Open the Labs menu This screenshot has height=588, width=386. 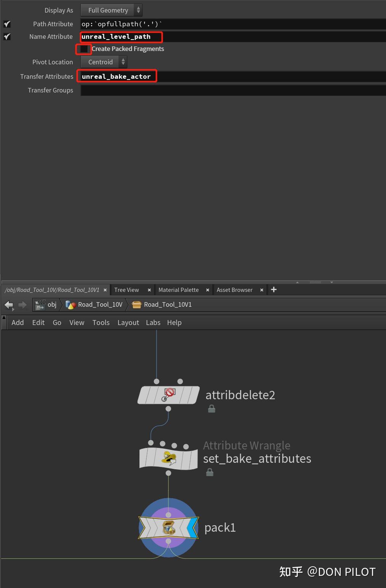[x=153, y=322]
